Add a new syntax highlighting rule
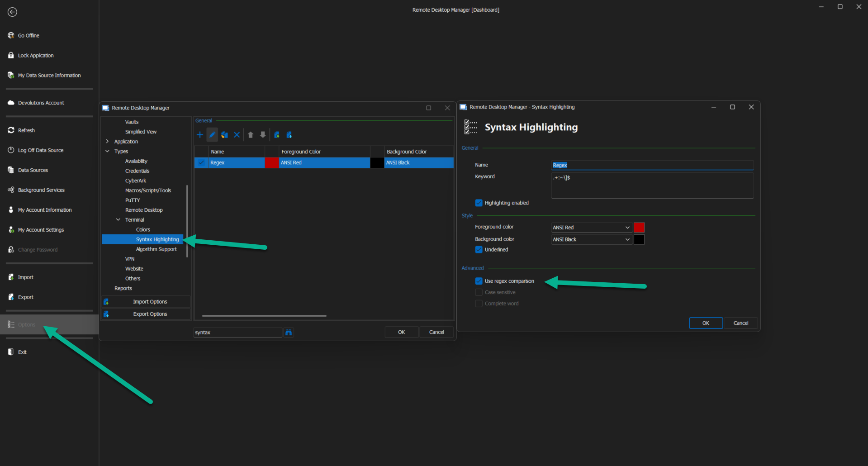Screen dimensions: 868x466 point(200,135)
